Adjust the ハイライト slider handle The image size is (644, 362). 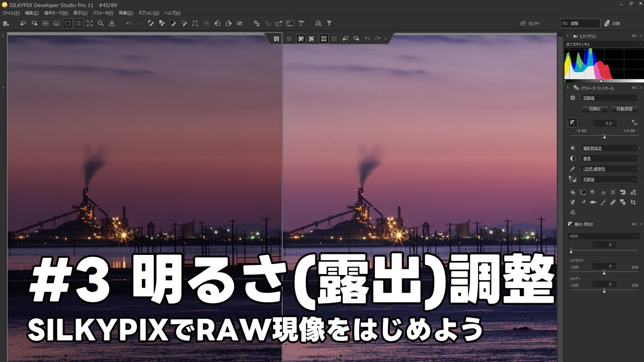[604, 273]
